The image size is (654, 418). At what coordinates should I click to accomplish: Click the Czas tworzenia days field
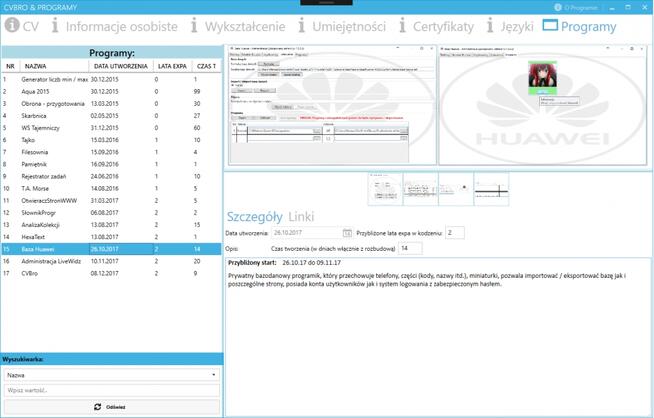pos(410,248)
